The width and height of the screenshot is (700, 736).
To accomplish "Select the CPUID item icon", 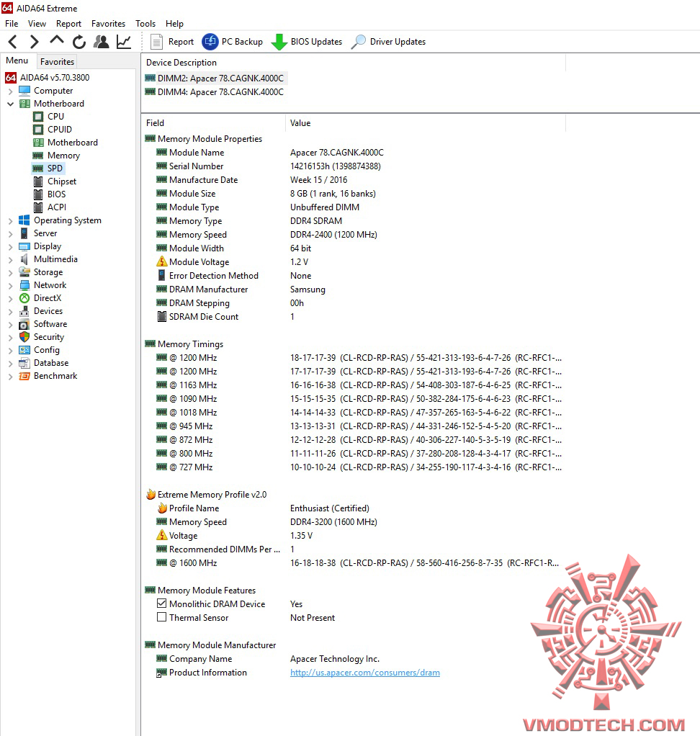I will (38, 130).
